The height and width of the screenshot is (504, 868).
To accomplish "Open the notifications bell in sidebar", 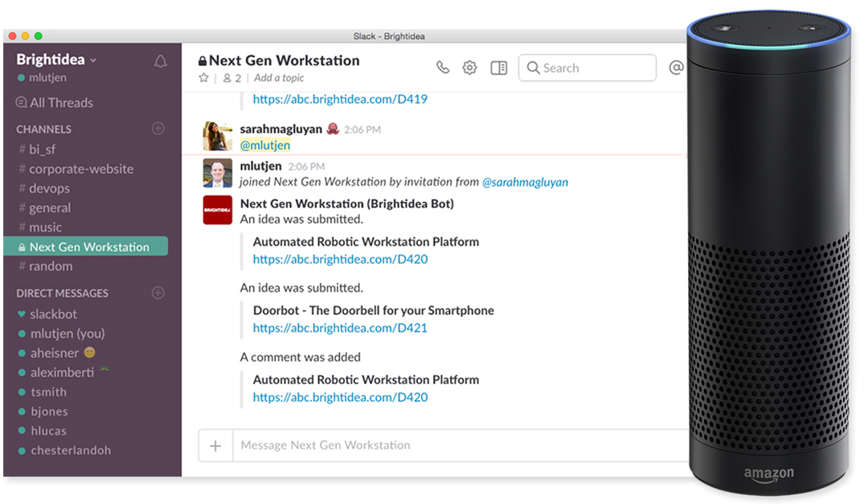I will click(160, 61).
